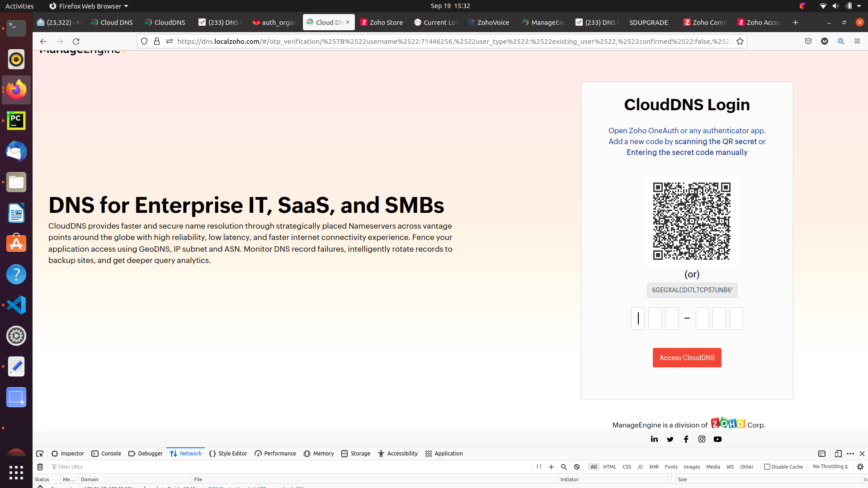Toggle the Images request filter

tap(692, 467)
